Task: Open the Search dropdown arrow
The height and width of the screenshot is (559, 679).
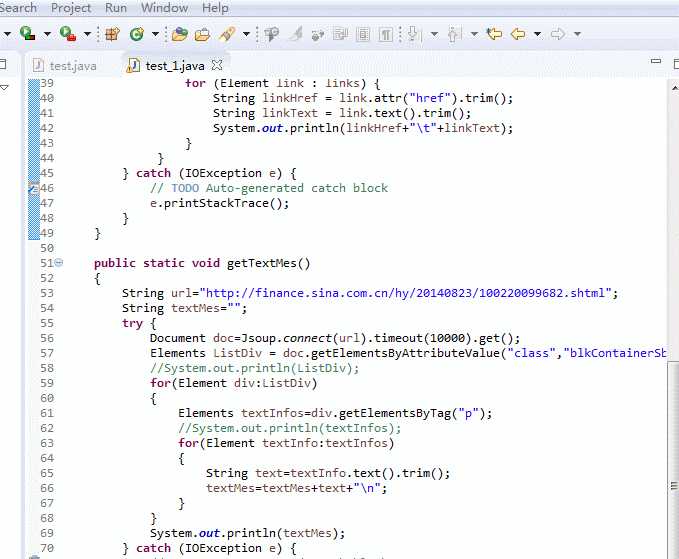Action: coord(246,34)
